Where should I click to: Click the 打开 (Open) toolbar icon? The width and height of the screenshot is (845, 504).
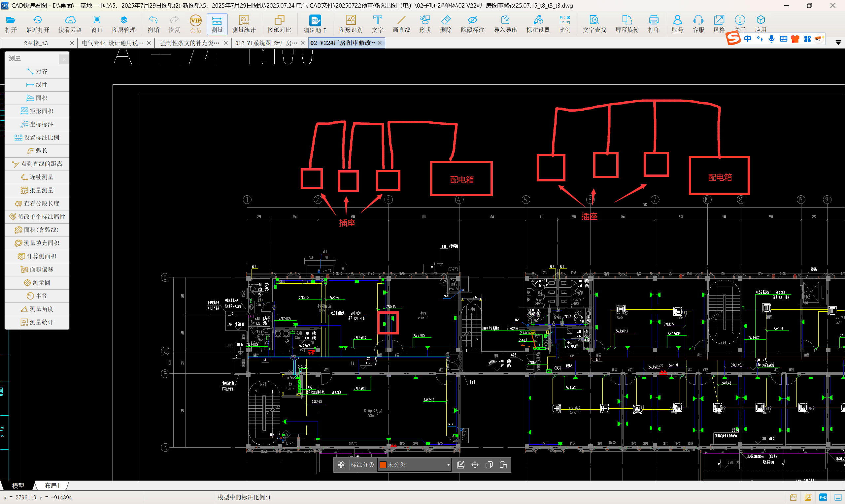pos(11,24)
